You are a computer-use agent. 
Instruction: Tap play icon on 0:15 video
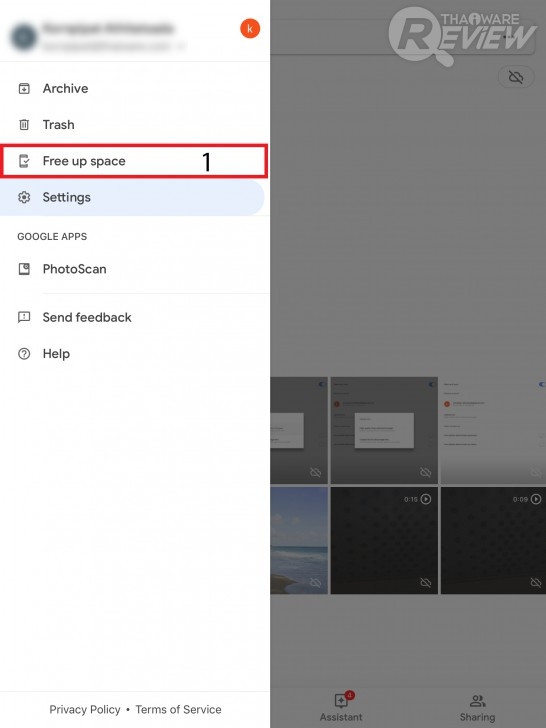coord(426,499)
